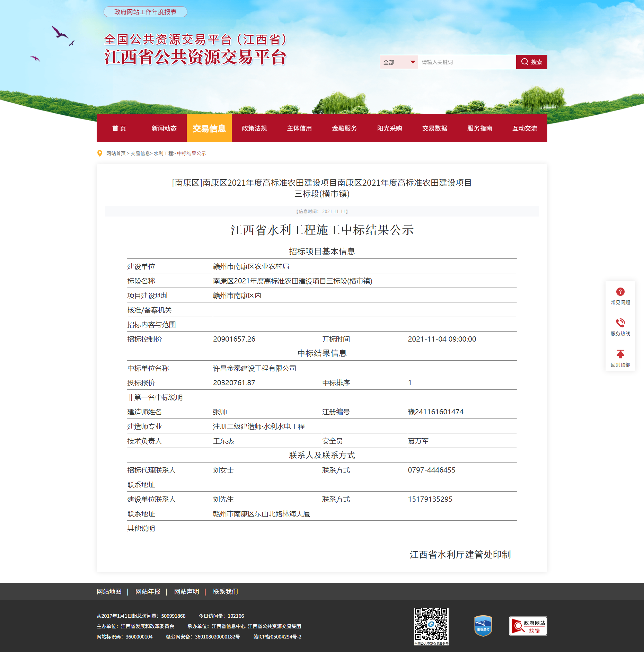
Task: Click the 江西省水利工程施工中标结果公示 heading
Action: point(322,230)
